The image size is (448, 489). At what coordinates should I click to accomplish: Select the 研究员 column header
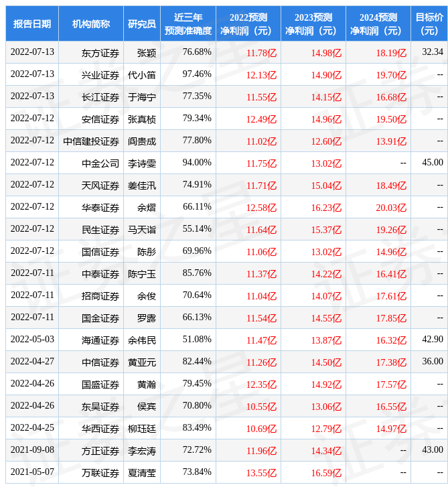pyautogui.click(x=142, y=23)
